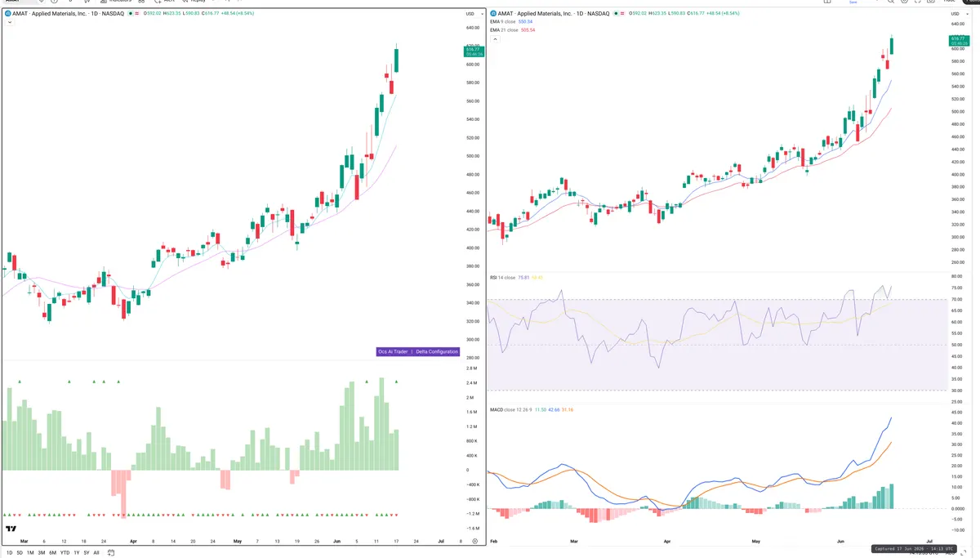
Task: Click the May label on left chart time axis
Action: tap(238, 541)
